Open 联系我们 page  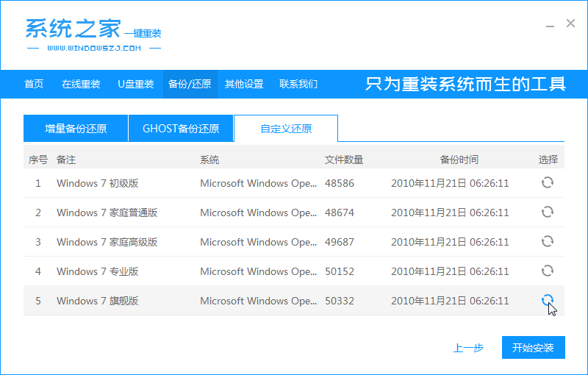pos(298,84)
